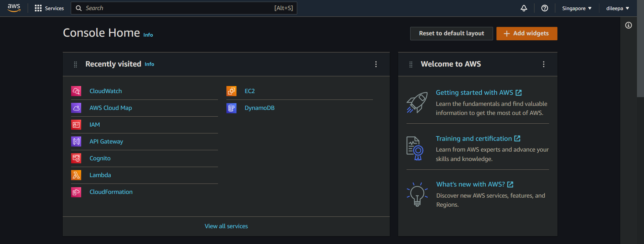Viewport: 644px width, 244px height.
Task: Open the CloudFormation link
Action: (111, 192)
